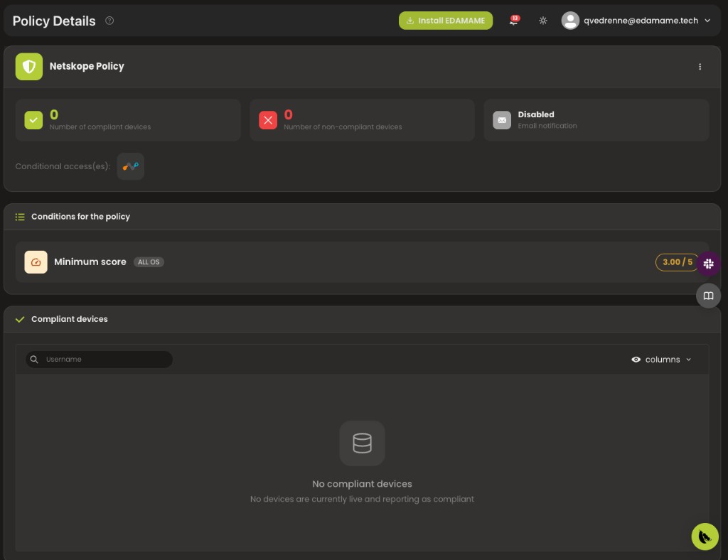Click the user avatar icon

[570, 21]
